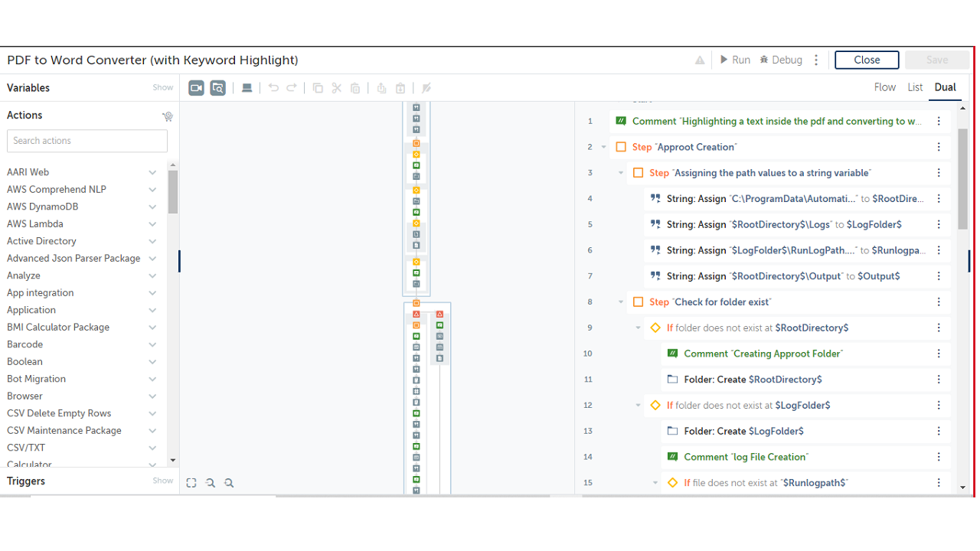Expand the AWS Lambda actions category
Screen dimensions: 980x551
point(152,224)
